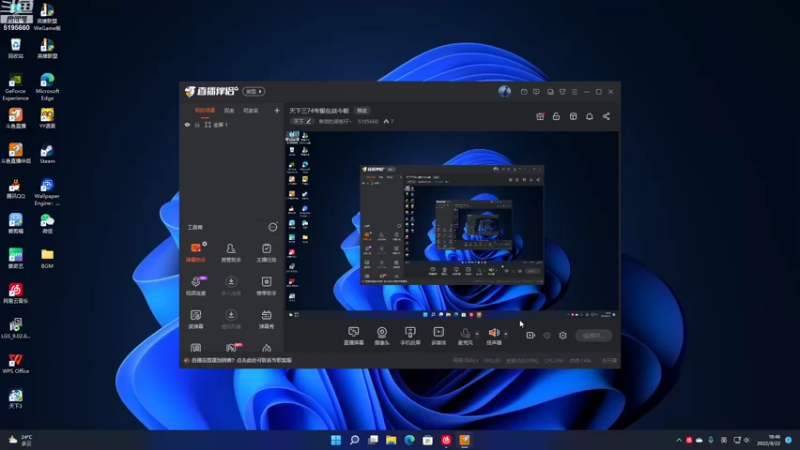
Task: Open Windows Start from the taskbar
Action: (336, 440)
